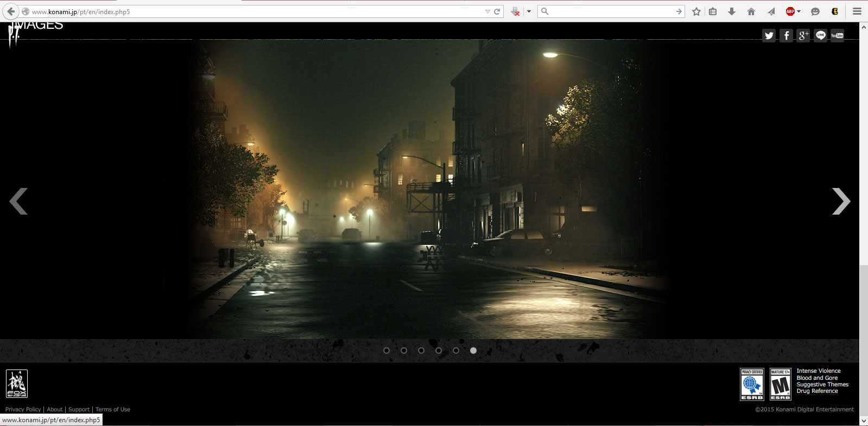The width and height of the screenshot is (868, 426).
Task: Click the street scene slideshow image
Action: point(429,189)
